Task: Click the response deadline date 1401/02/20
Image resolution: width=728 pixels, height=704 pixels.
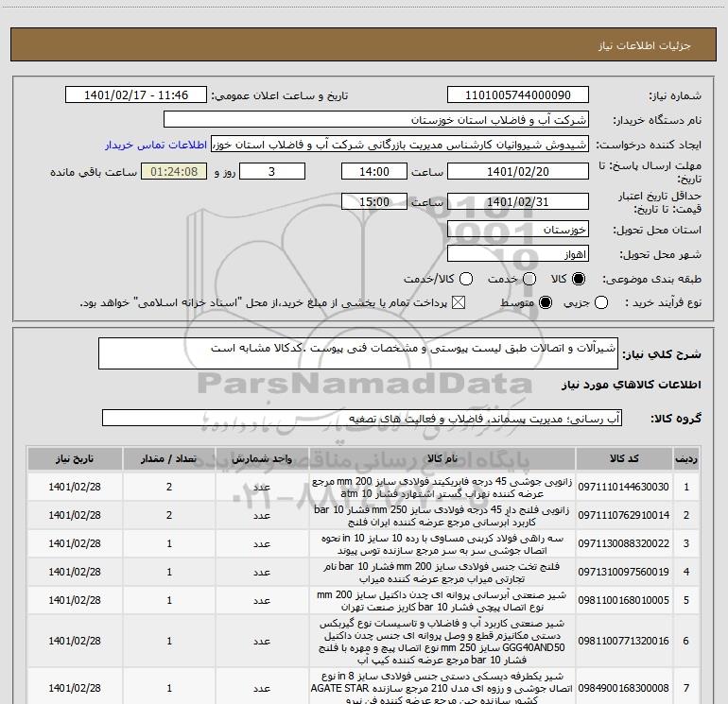Action: 518,171
